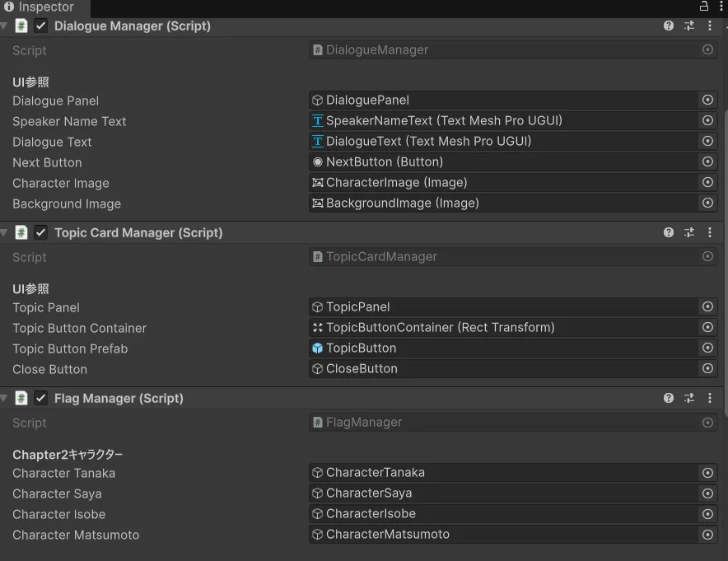Screen dimensions: 728x561
Task: Click the 'Topic Button Container' property label
Action: coord(79,329)
